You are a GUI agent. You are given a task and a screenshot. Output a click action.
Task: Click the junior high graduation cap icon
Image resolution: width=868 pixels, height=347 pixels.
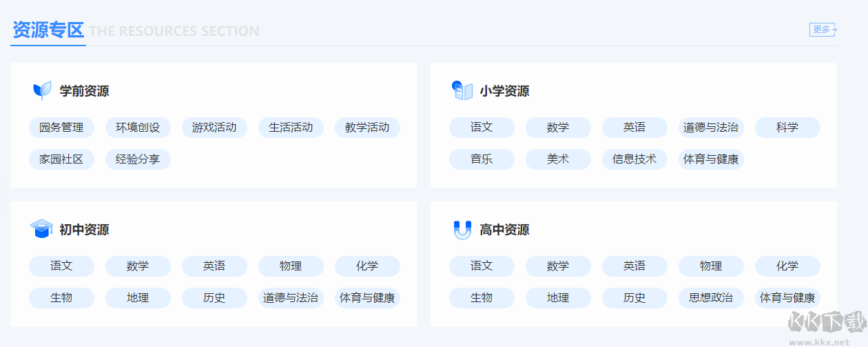tap(41, 229)
